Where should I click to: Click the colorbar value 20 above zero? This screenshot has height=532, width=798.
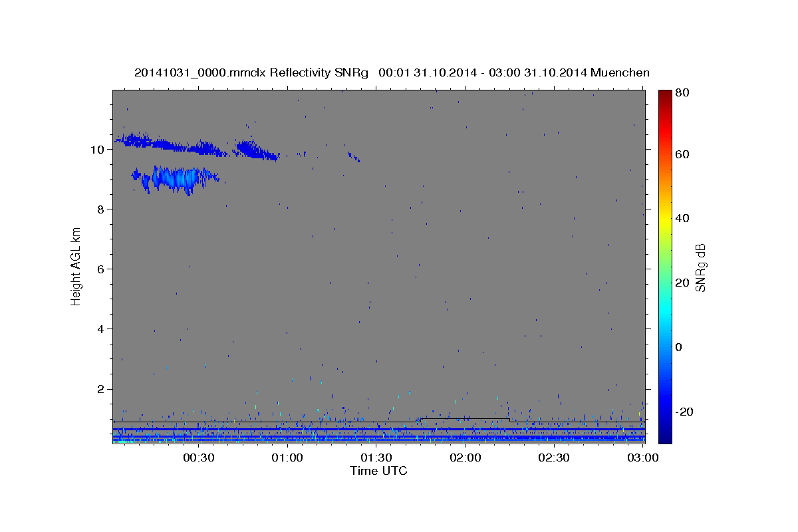pyautogui.click(x=682, y=283)
